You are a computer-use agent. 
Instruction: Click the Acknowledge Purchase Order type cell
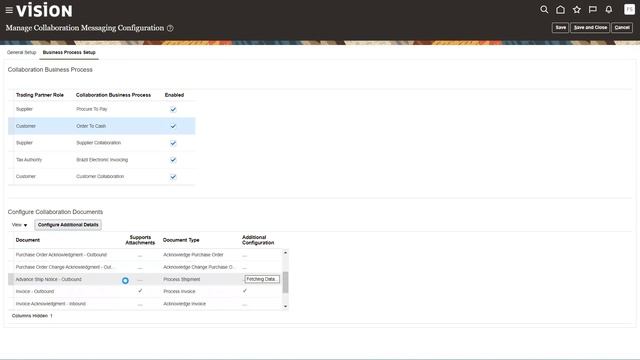(x=193, y=255)
